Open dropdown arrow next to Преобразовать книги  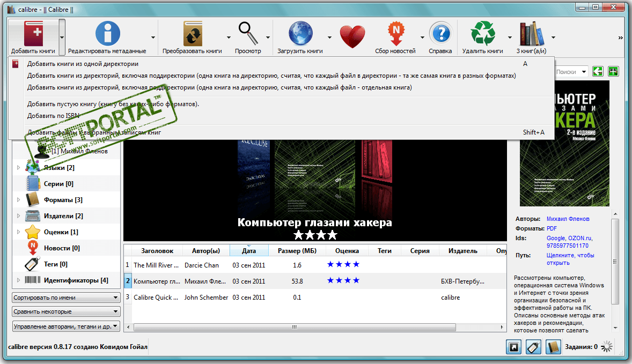(229, 38)
